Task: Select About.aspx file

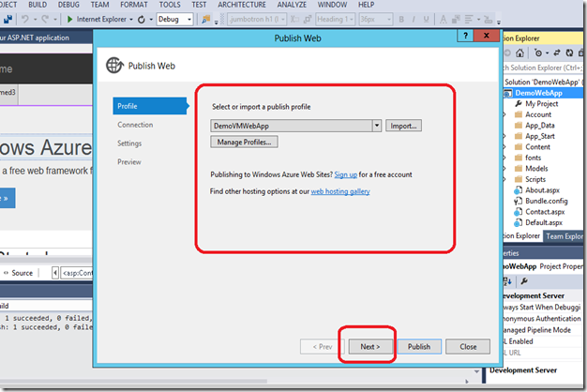Action: pyautogui.click(x=542, y=190)
